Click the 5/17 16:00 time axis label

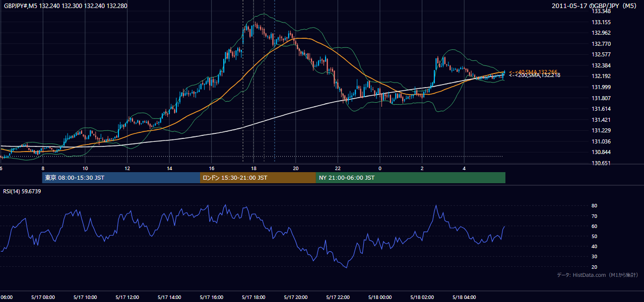(x=211, y=297)
